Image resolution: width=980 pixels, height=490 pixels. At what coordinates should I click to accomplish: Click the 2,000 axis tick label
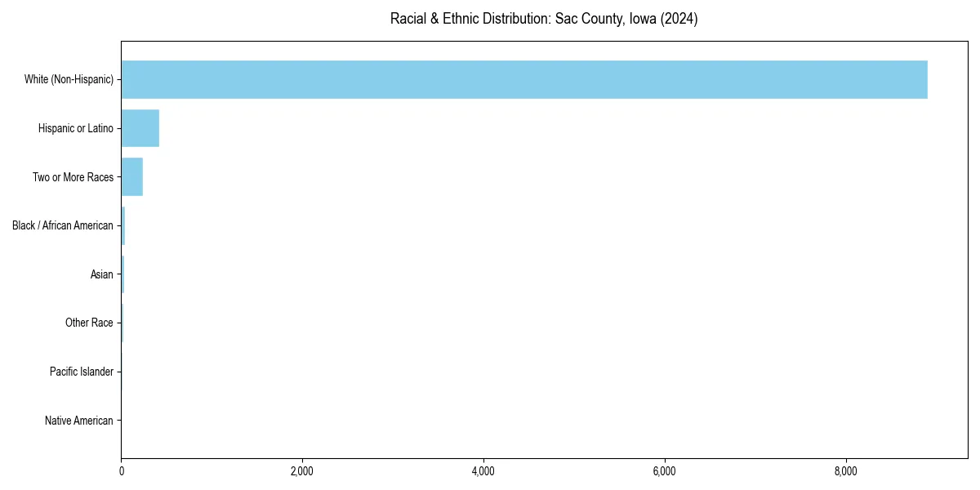(x=302, y=468)
